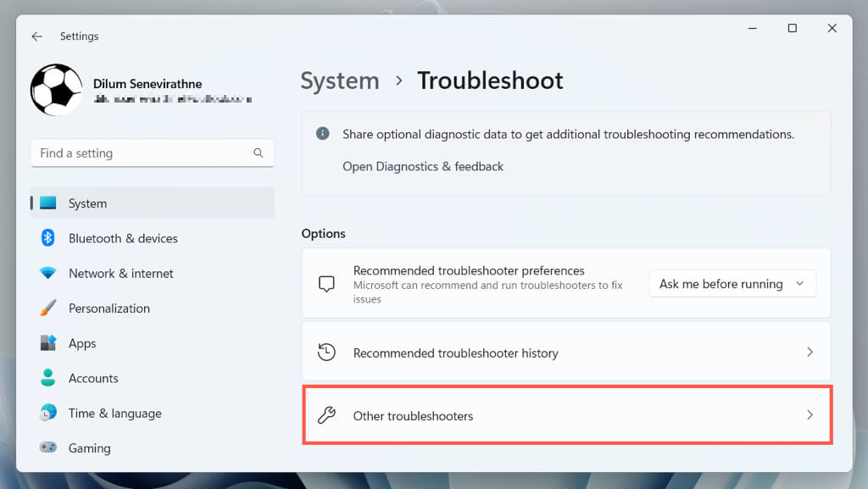Open the Gaming settings category
Viewport: 868px width, 489px height.
89,448
